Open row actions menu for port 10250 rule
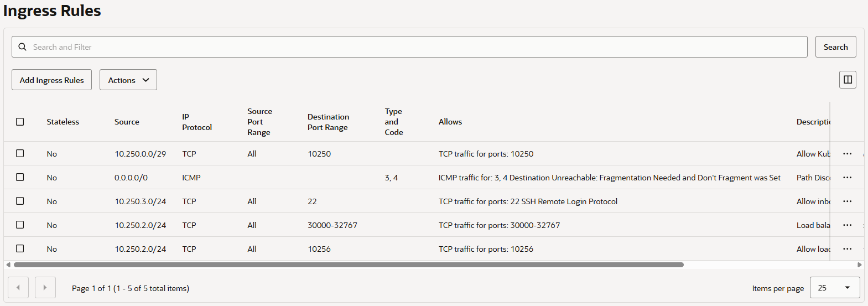The width and height of the screenshot is (868, 306). point(847,154)
